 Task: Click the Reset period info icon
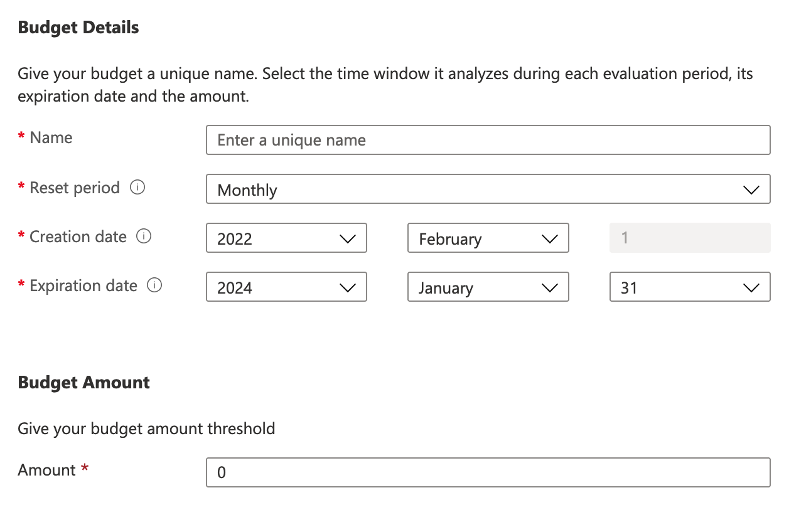coord(137,188)
